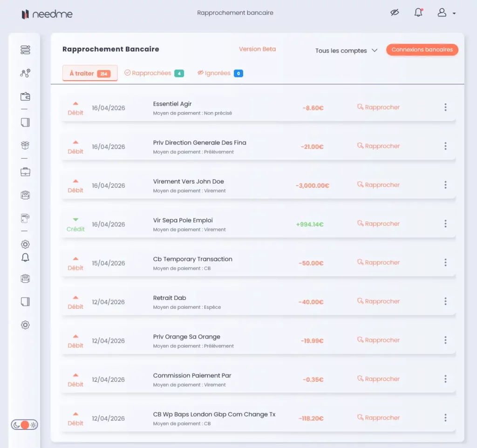
Task: Click the briefcase icon in the sidebar
Action: tap(25, 172)
